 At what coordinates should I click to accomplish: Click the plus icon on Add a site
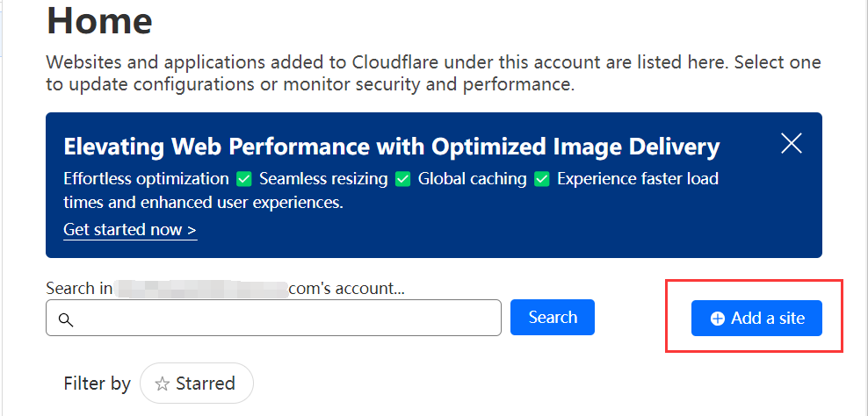(718, 319)
